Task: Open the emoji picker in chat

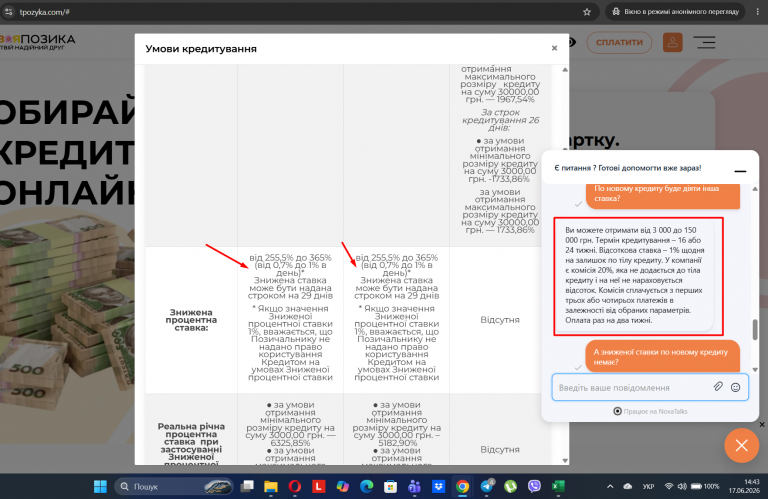Action: point(735,387)
